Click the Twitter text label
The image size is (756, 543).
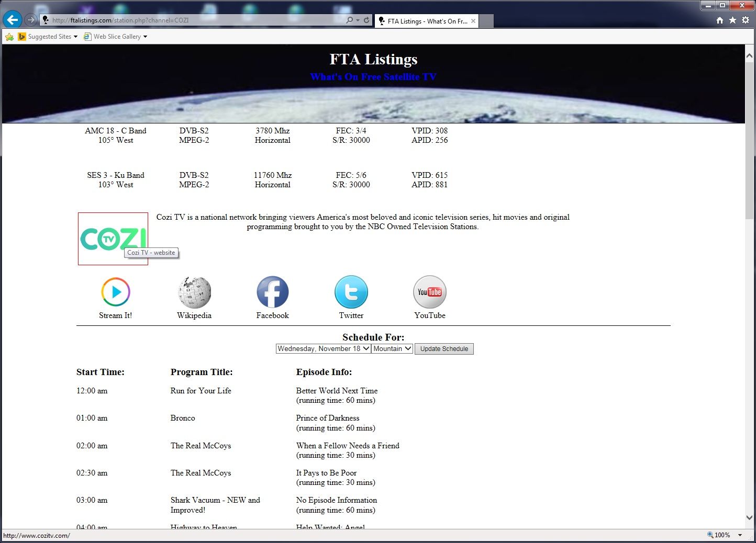point(351,315)
